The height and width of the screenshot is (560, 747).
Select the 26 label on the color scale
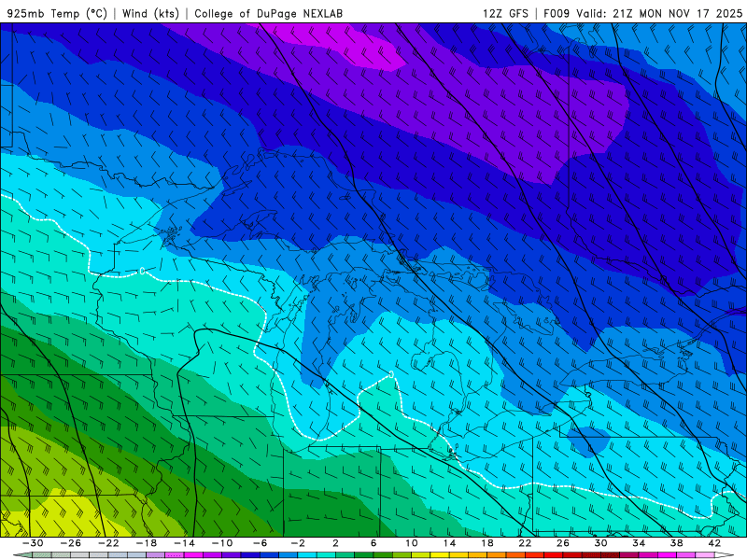(x=563, y=543)
